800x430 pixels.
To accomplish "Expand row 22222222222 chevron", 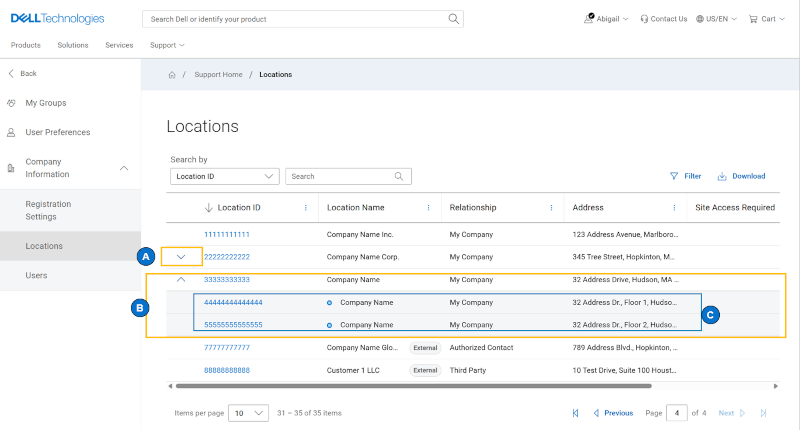I will (181, 257).
